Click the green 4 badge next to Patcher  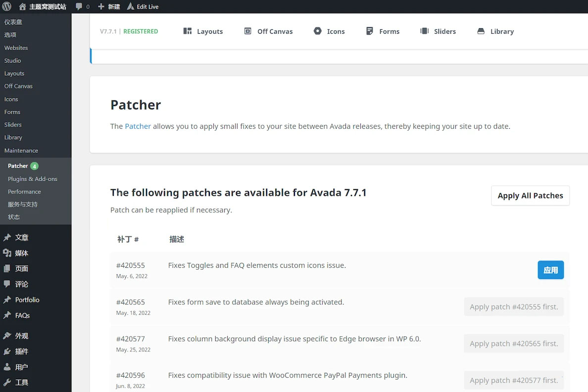point(34,166)
